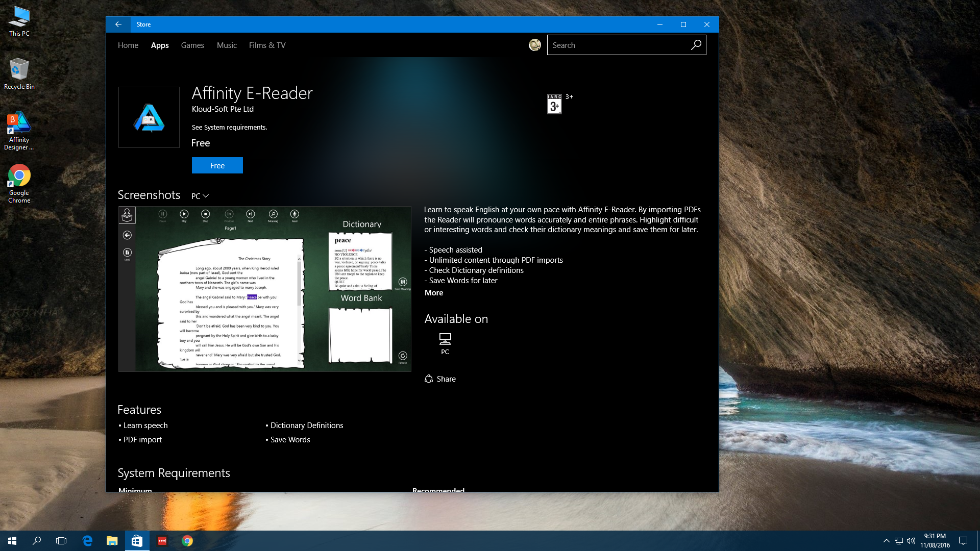Open the Action Center notifications icon
The image size is (980, 551).
click(963, 541)
